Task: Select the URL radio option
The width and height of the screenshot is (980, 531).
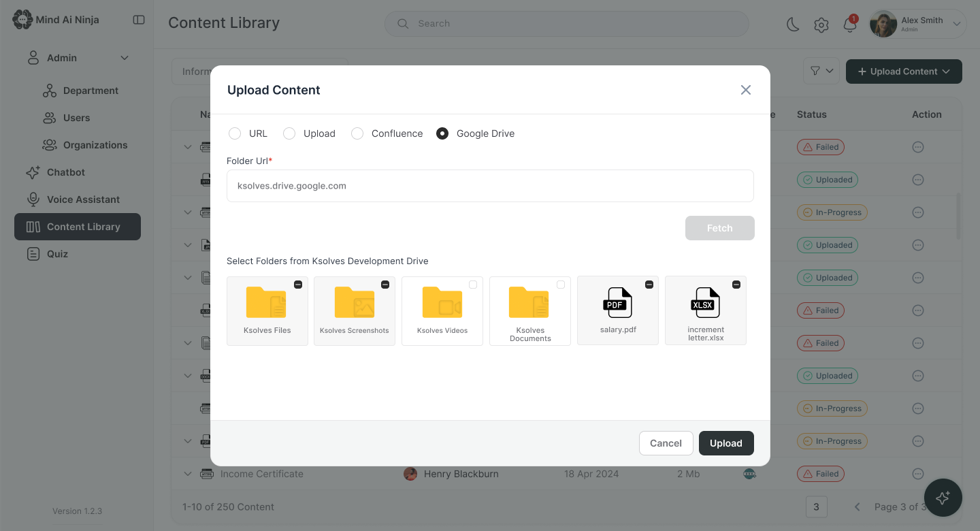Action: click(235, 133)
